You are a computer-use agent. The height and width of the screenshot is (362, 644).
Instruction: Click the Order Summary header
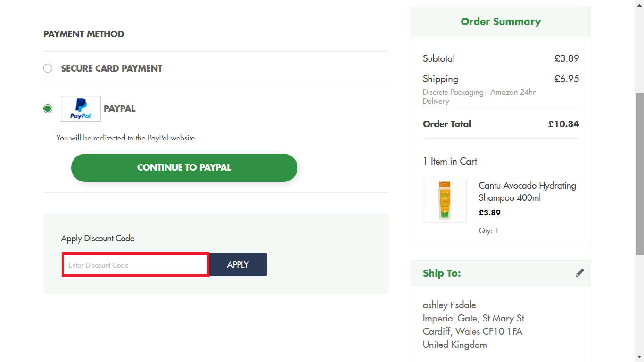click(x=501, y=21)
